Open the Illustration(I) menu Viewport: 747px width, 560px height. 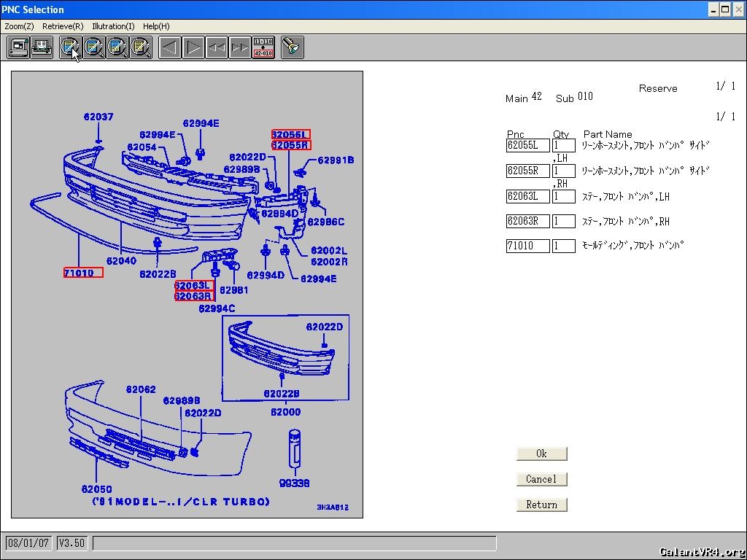point(113,26)
